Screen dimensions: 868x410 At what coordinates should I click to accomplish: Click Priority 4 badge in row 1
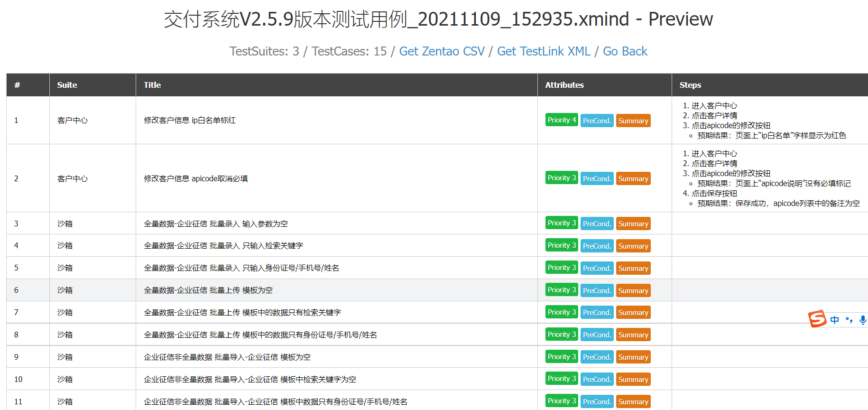tap(562, 120)
